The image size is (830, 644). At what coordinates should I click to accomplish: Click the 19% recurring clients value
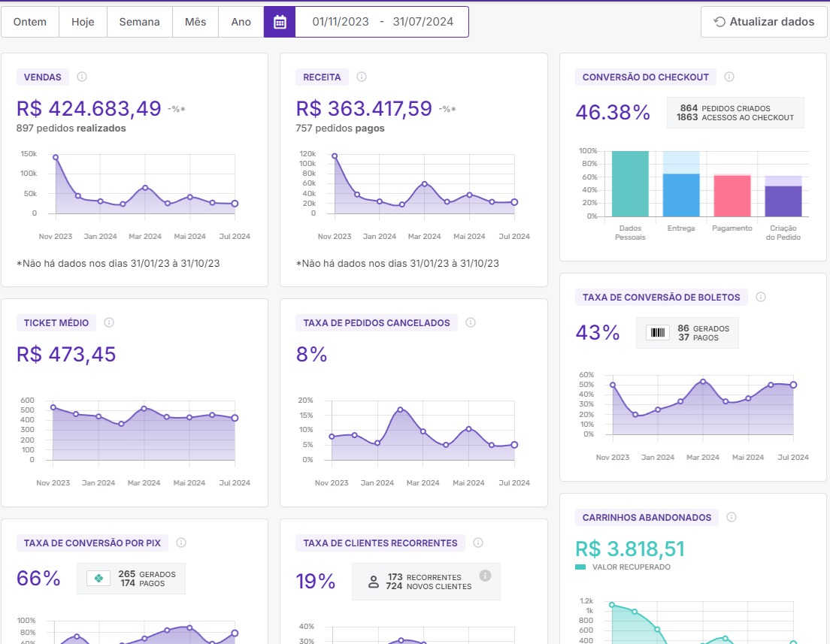[316, 581]
